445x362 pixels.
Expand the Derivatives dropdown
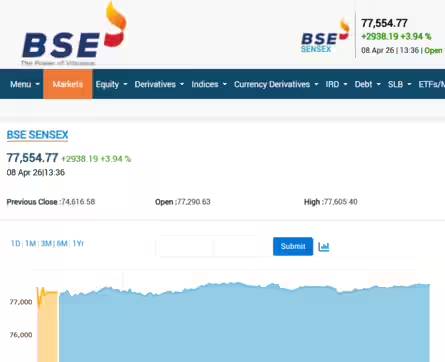point(159,84)
